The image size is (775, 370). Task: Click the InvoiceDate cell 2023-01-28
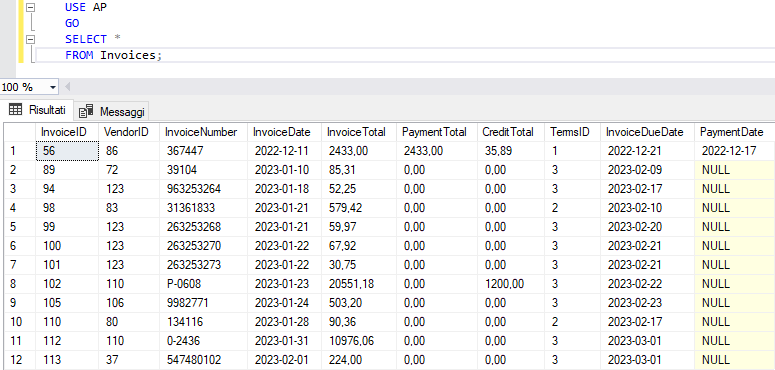click(285, 322)
